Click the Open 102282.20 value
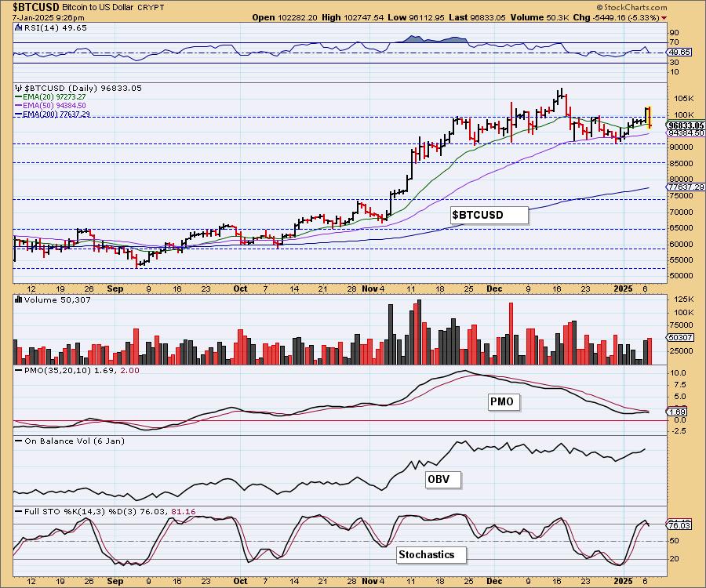706x588 pixels. coord(285,17)
